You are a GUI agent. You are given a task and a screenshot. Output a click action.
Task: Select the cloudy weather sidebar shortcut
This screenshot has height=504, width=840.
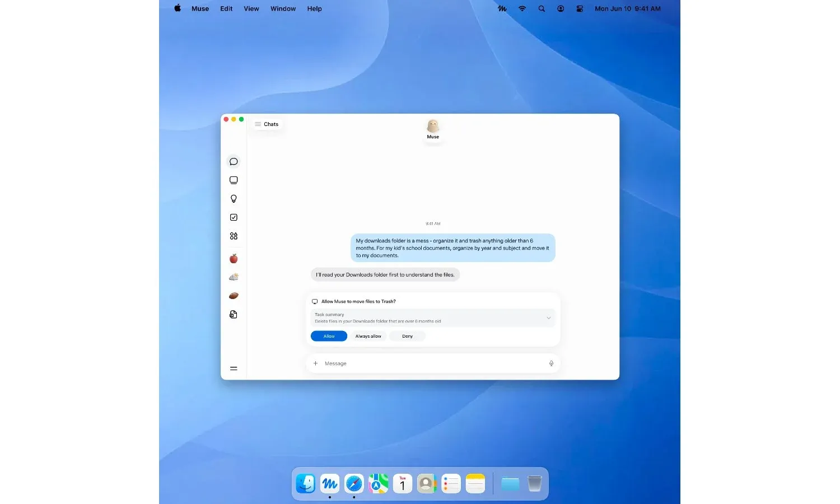(x=234, y=277)
